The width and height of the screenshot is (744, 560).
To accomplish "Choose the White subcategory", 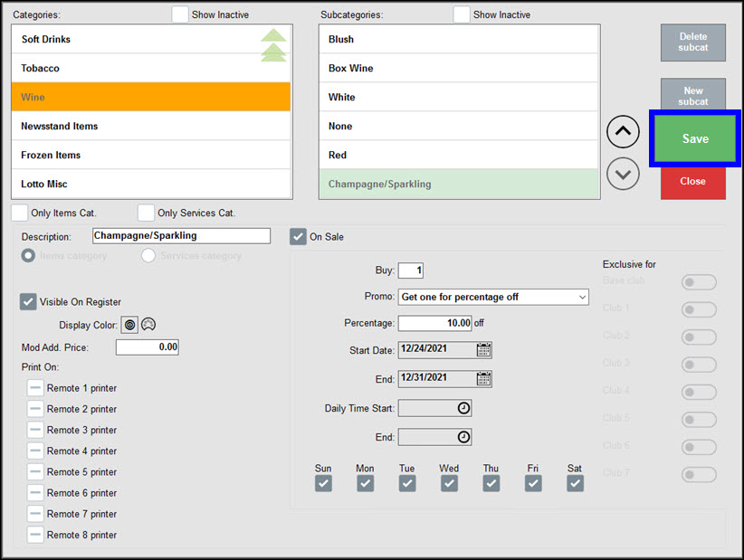I will [459, 97].
